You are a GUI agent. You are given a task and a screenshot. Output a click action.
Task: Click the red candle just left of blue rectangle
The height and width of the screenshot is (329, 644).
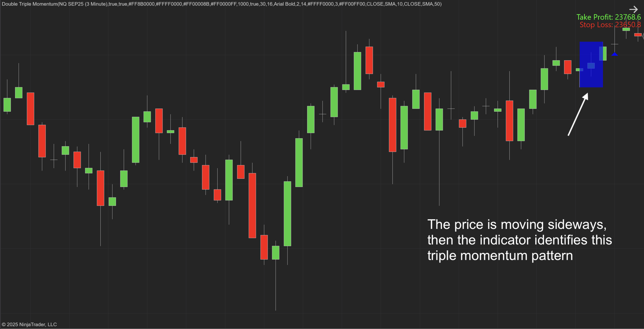[568, 67]
